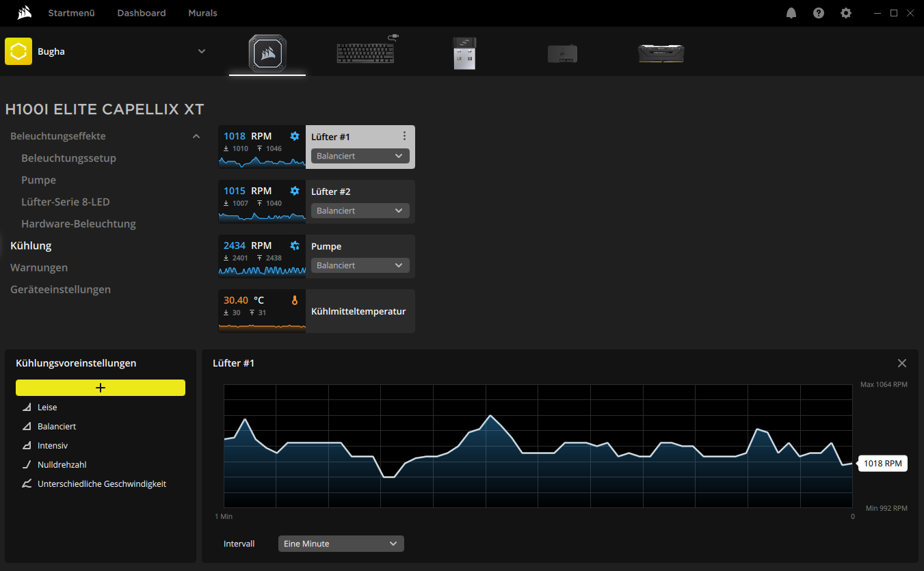924x571 pixels.
Task: Select the mouse pad device icon
Action: (562, 54)
